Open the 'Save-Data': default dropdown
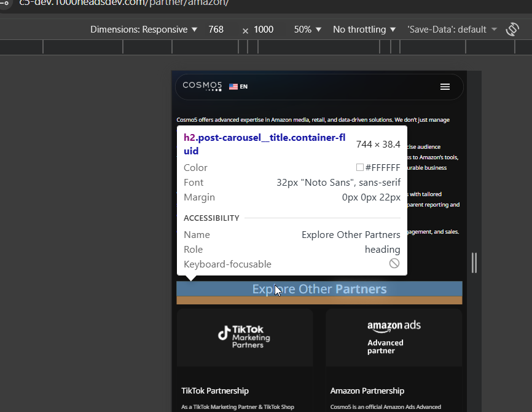 (x=452, y=30)
